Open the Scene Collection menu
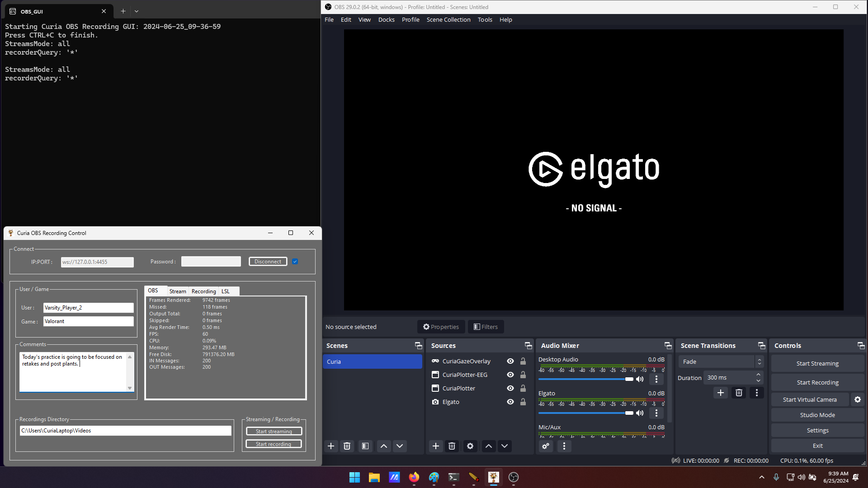The height and width of the screenshot is (488, 868). 448,20
